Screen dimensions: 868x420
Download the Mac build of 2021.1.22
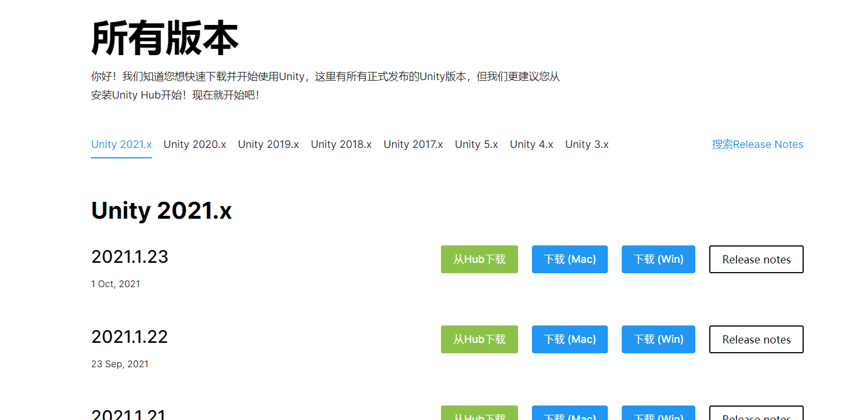coord(570,339)
